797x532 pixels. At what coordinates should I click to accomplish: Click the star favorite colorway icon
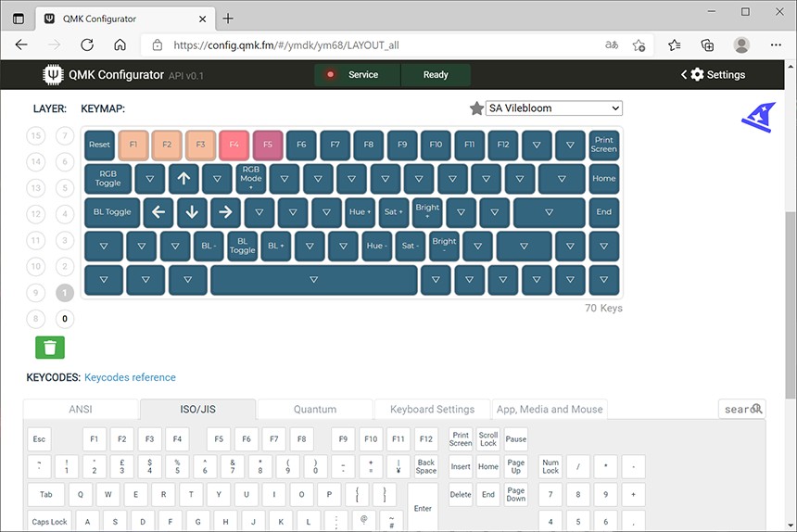pos(476,108)
